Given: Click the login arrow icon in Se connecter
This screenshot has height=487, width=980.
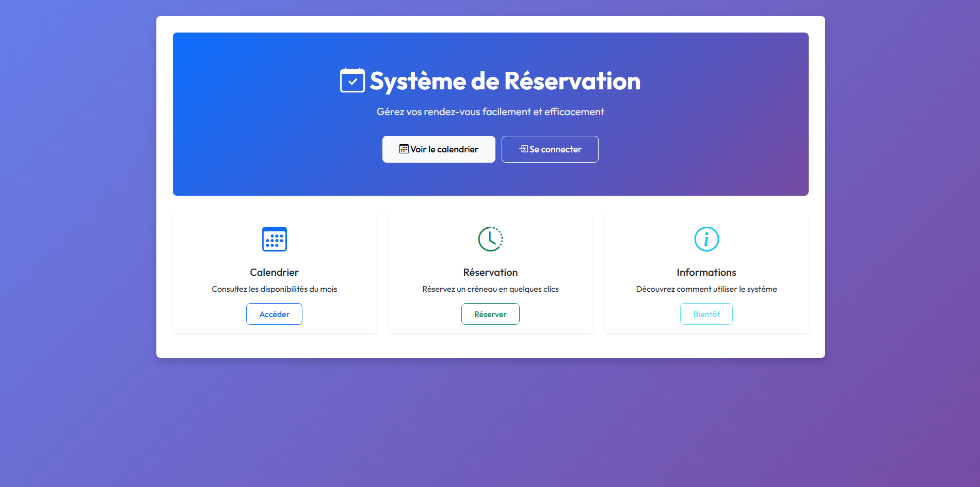Looking at the screenshot, I should [x=523, y=149].
